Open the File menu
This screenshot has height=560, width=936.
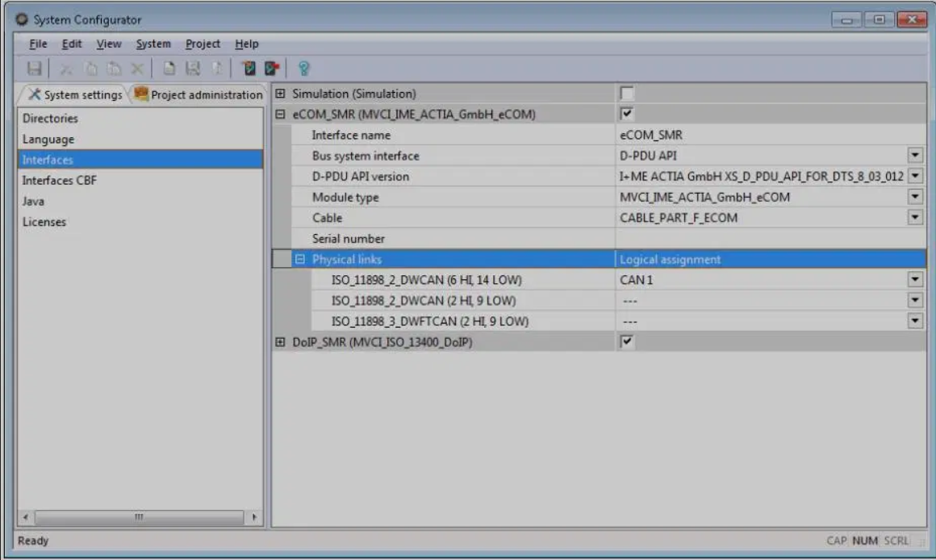click(x=38, y=44)
